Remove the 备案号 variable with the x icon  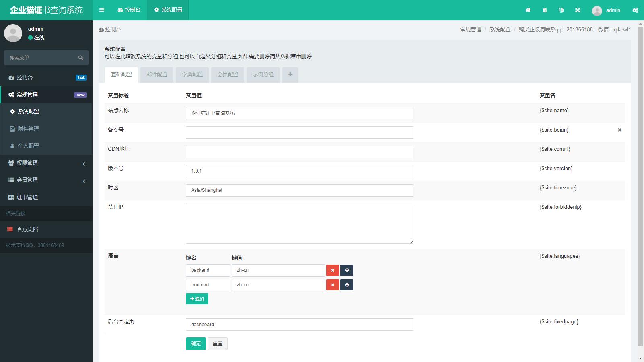pyautogui.click(x=620, y=130)
